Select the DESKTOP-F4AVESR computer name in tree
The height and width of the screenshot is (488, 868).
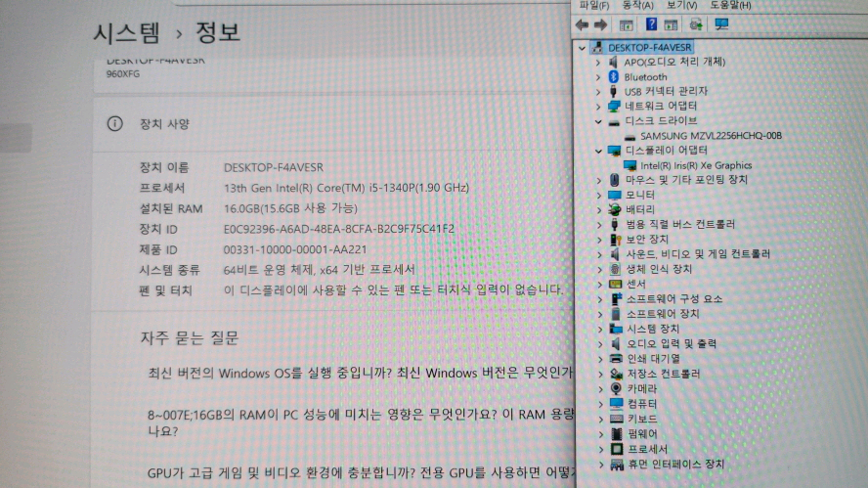point(649,48)
